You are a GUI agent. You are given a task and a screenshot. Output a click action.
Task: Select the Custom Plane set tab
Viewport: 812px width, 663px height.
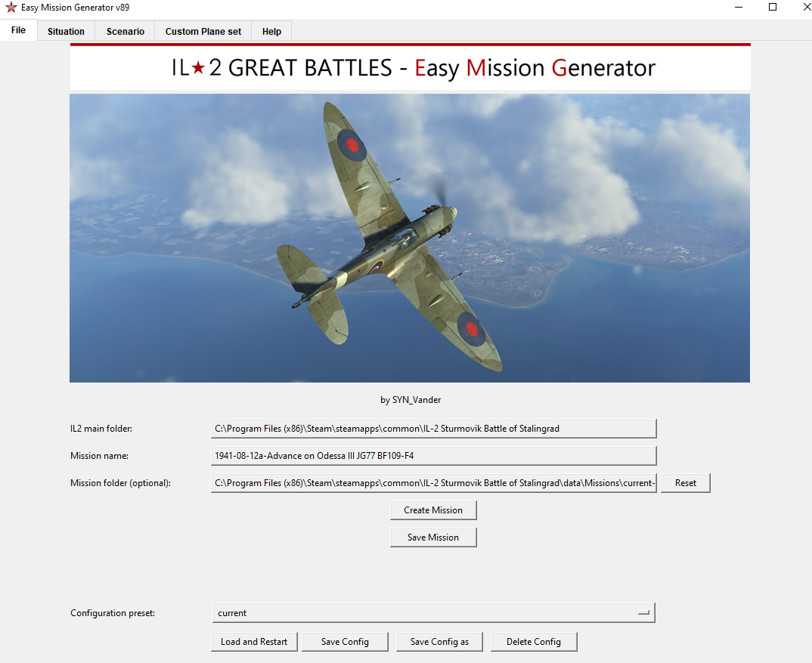tap(203, 31)
